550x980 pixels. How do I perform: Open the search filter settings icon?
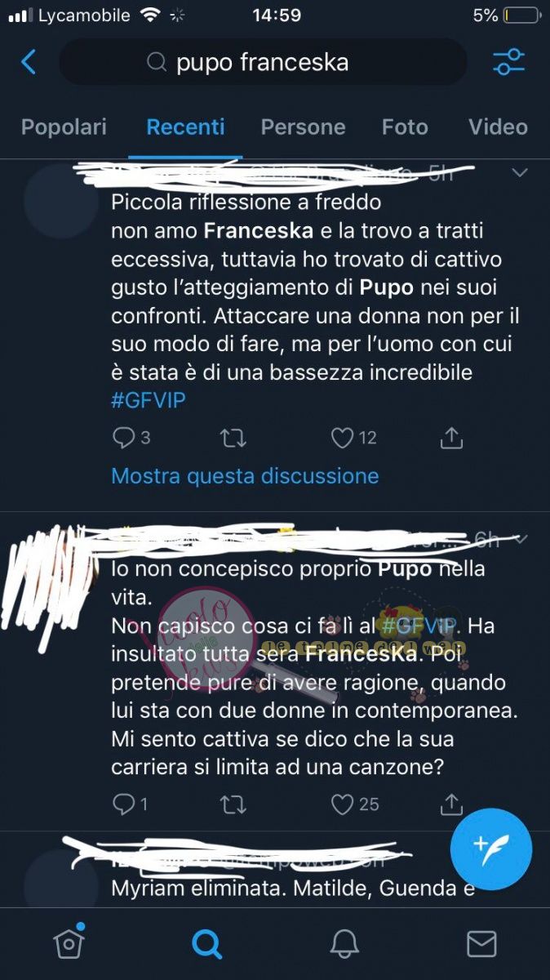coord(509,62)
